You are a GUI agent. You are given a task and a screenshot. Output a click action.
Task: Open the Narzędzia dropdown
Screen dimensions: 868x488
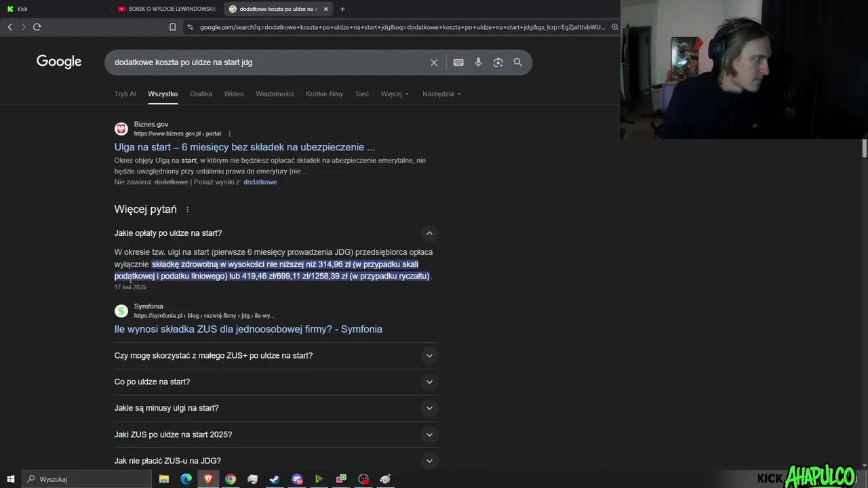[x=441, y=94]
